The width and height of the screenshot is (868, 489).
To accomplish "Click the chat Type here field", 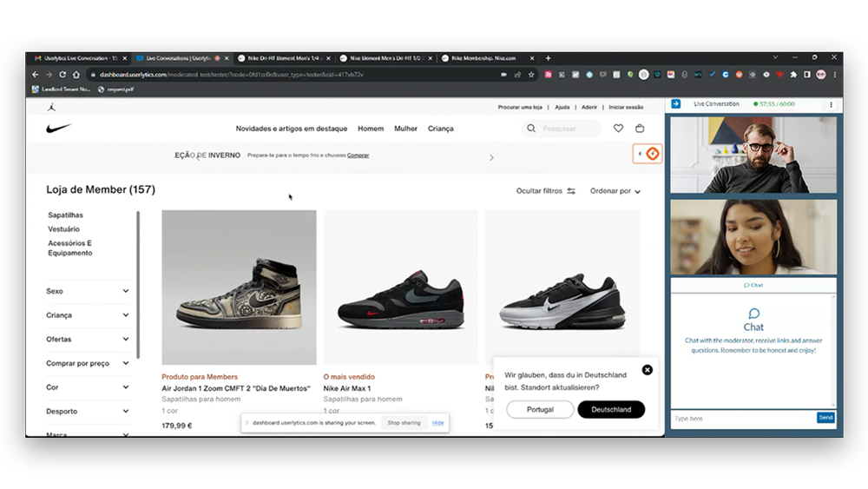I will [x=744, y=419].
